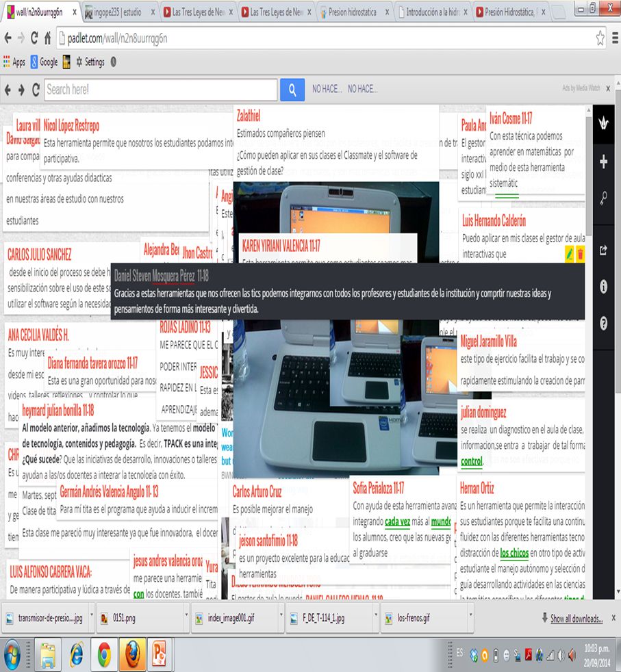Click the toolbar back arrow beside search

(x=8, y=90)
